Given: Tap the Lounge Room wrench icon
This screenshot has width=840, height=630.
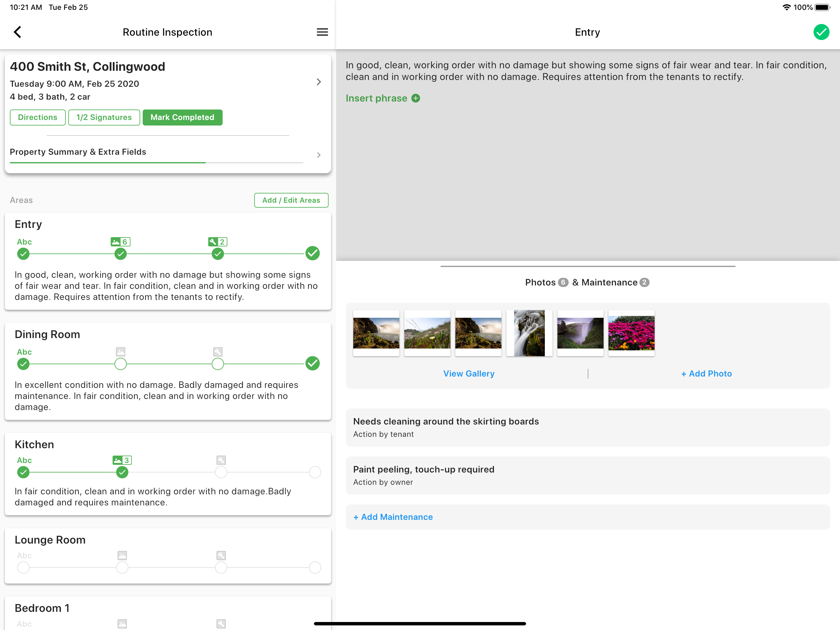Looking at the screenshot, I should 221,556.
